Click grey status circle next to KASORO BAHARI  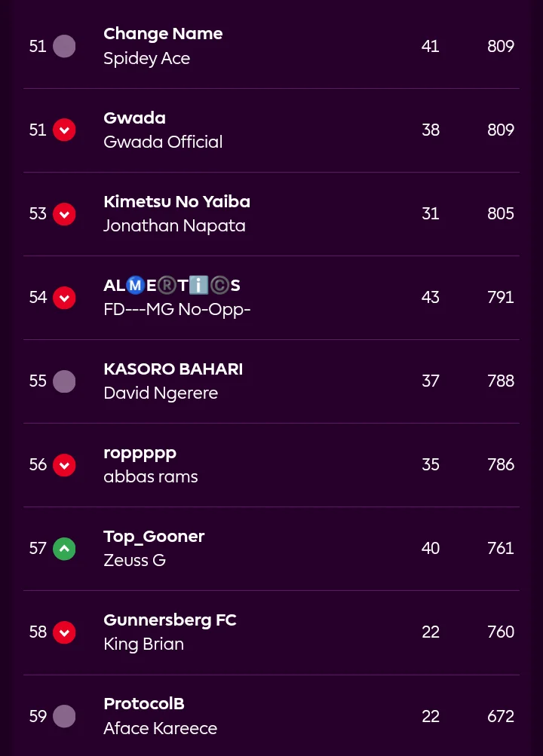pos(64,381)
